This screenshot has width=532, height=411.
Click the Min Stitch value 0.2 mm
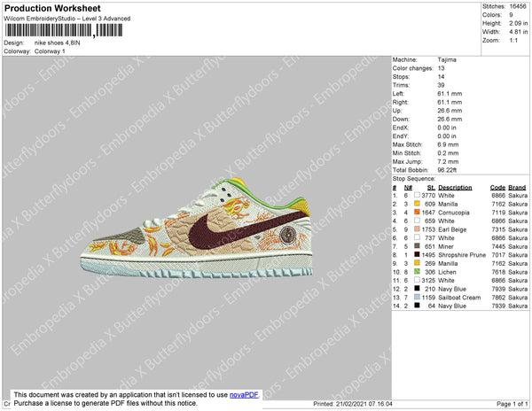(448, 153)
